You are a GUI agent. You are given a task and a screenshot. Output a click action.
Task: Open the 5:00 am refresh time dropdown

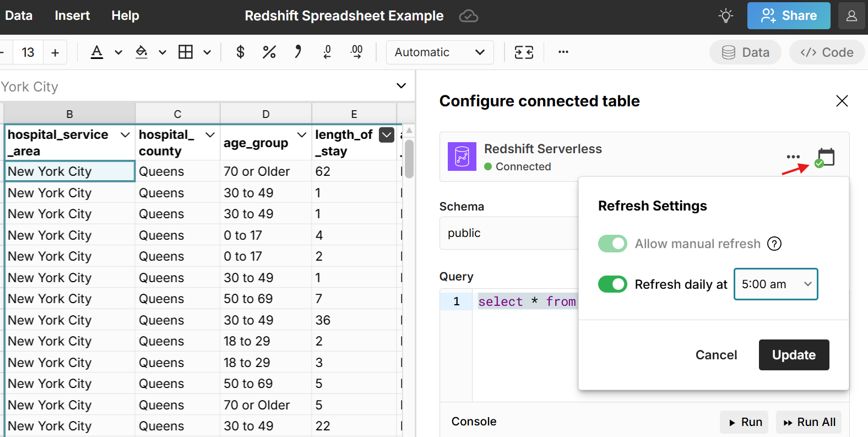pyautogui.click(x=775, y=284)
